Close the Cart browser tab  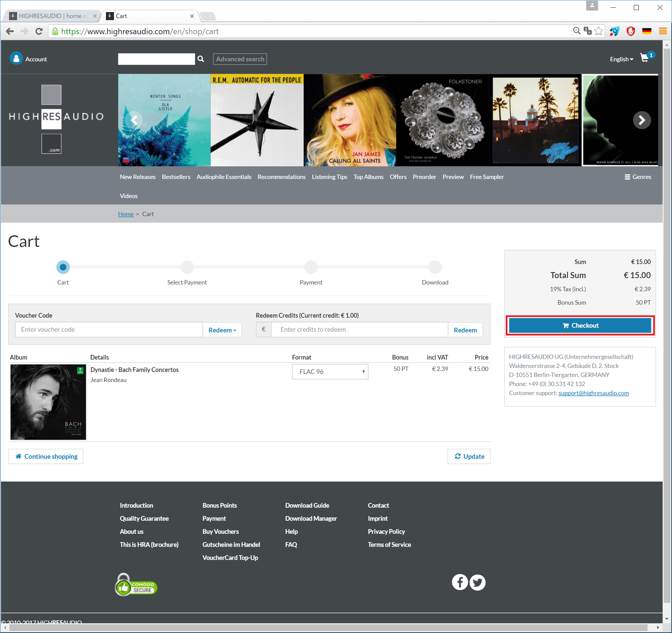pyautogui.click(x=192, y=16)
